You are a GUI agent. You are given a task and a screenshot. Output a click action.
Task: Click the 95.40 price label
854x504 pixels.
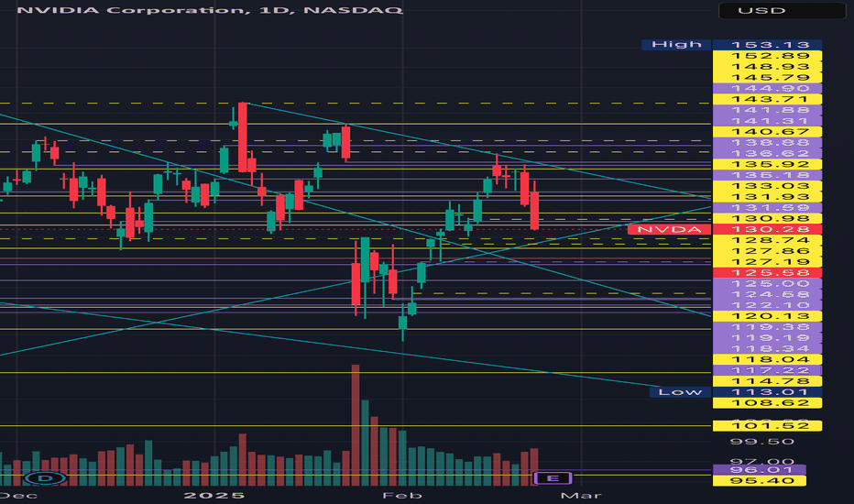(x=760, y=480)
